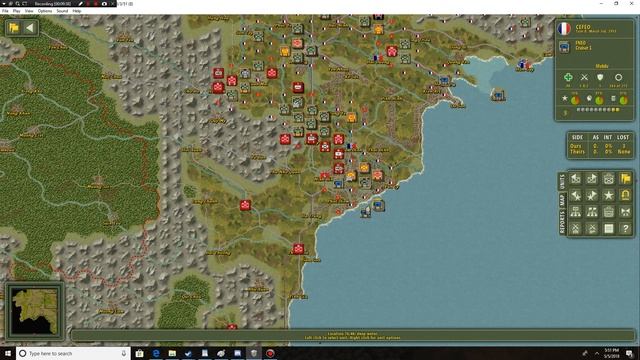Switch to the UNITS side tab
Screen dimensions: 640x360
562,181
